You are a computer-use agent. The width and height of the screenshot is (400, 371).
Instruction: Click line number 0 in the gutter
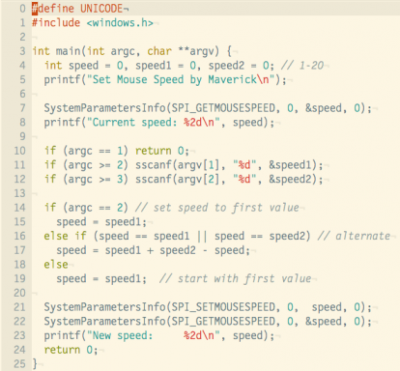click(22, 8)
